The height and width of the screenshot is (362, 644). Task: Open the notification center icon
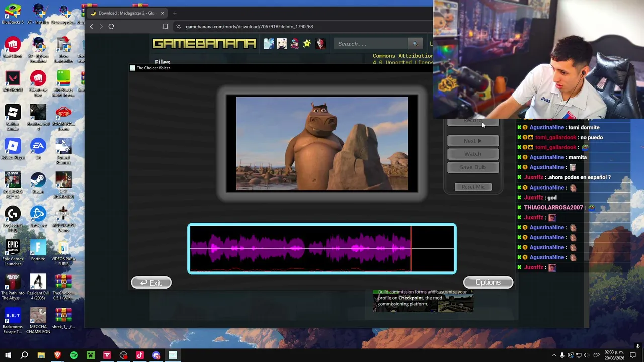[633, 355]
